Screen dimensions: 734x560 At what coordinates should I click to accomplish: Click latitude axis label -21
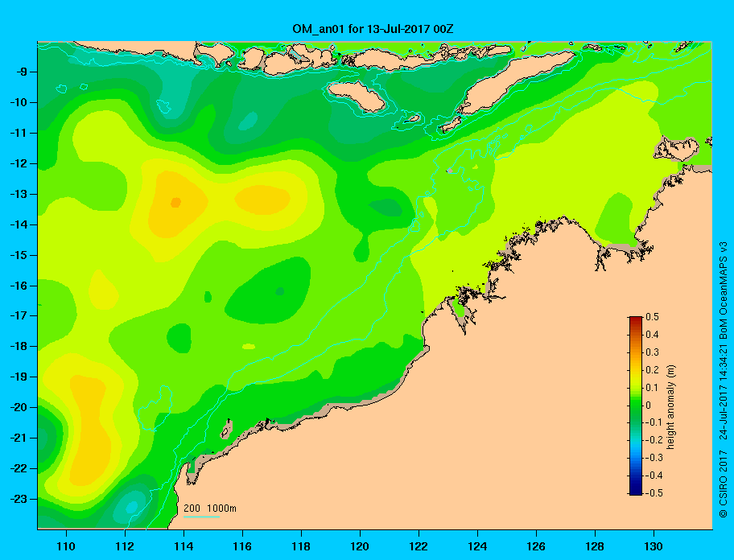(19, 438)
